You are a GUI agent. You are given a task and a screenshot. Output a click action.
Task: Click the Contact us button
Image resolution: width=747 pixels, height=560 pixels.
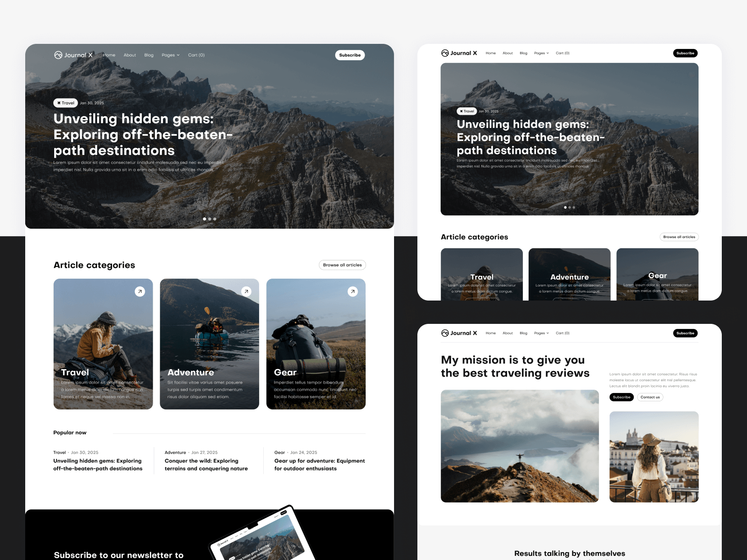(650, 397)
